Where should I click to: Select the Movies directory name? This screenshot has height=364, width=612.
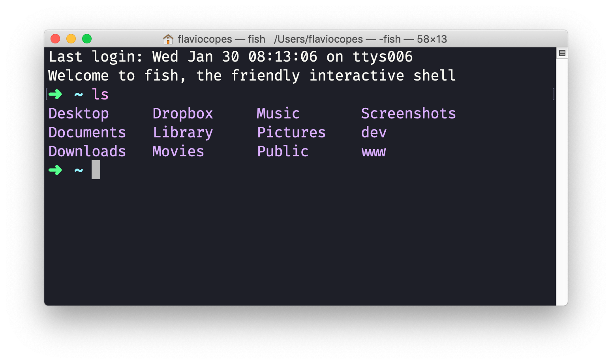[x=178, y=151]
